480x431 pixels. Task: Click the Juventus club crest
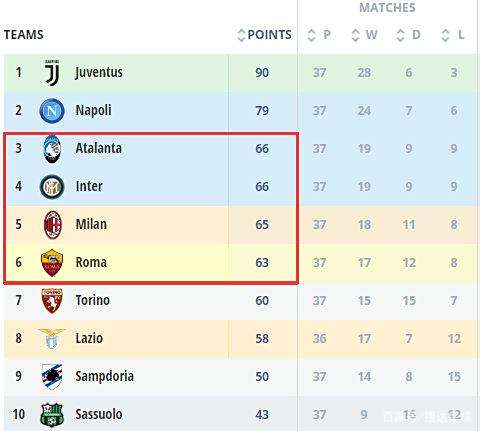(x=52, y=72)
